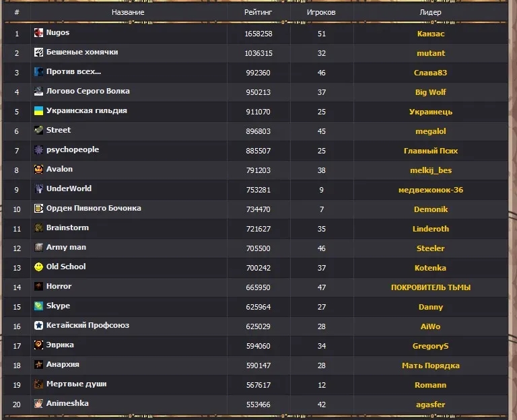Click the Nugos guild emblem icon
Screen dimensions: 517x420
(x=38, y=32)
